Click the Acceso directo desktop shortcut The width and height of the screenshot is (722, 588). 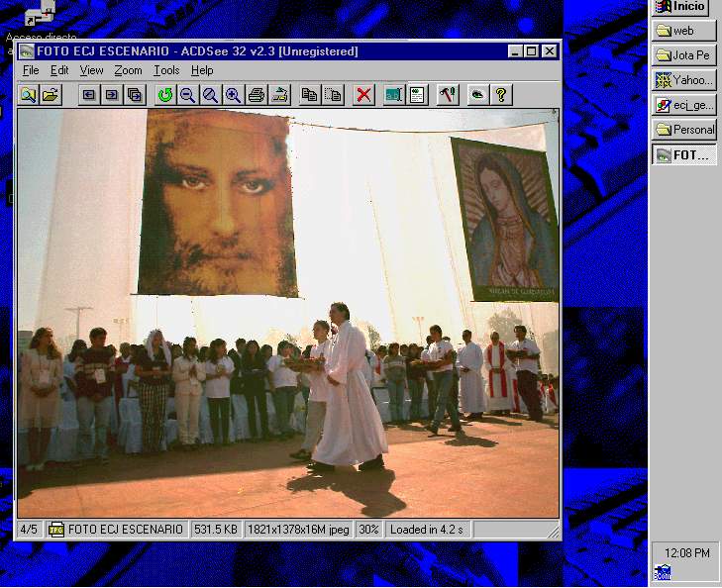pyautogui.click(x=41, y=21)
